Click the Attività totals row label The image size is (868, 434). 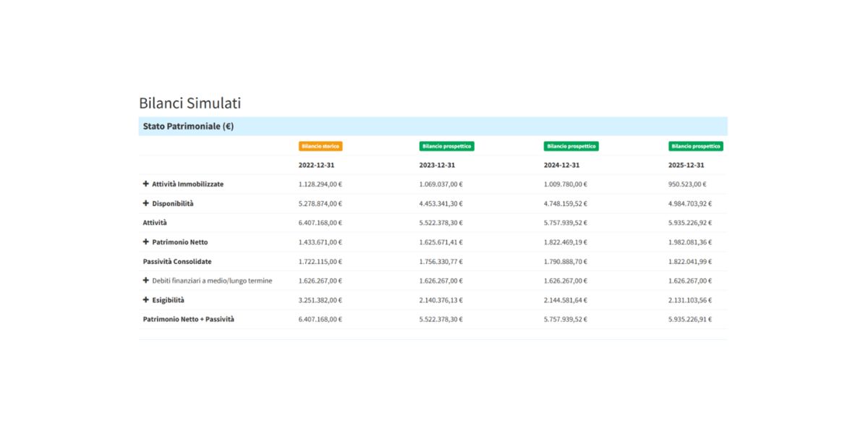[155, 223]
